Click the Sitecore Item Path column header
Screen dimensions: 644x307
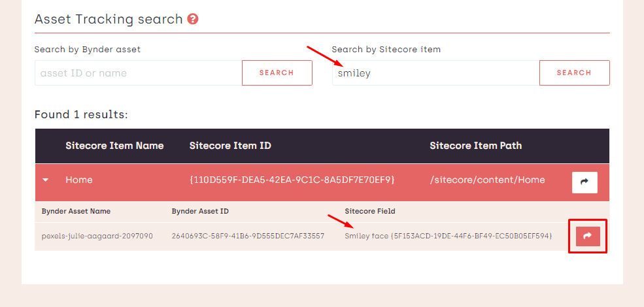tap(475, 146)
